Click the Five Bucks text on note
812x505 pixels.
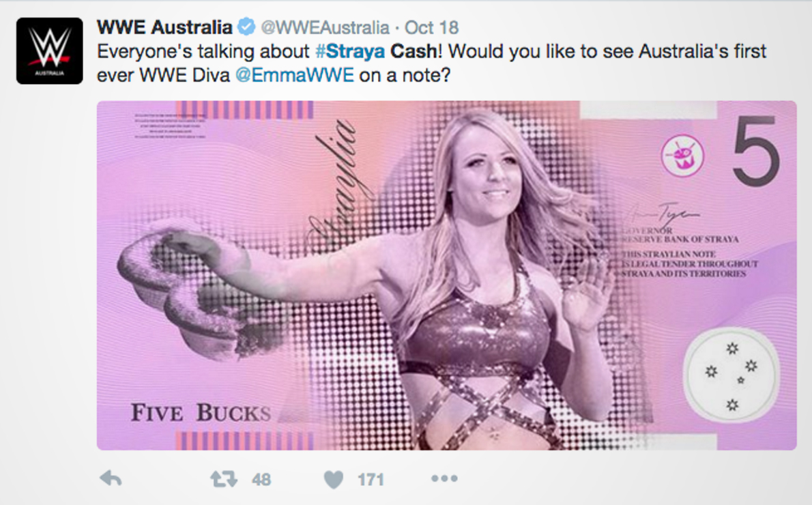pos(201,413)
